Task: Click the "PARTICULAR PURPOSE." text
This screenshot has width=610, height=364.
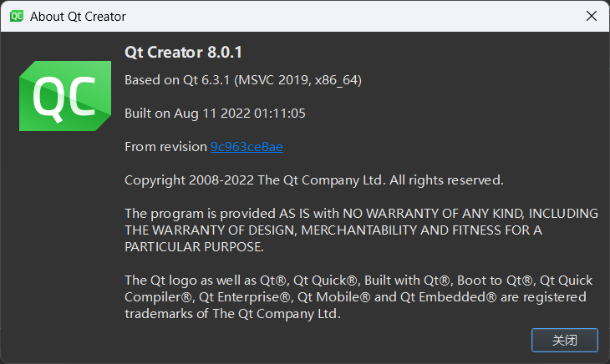Action: point(194,246)
